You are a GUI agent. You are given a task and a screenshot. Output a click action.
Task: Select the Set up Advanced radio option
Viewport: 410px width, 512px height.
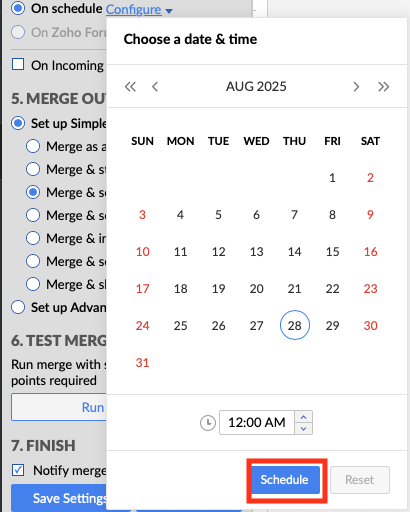18,307
